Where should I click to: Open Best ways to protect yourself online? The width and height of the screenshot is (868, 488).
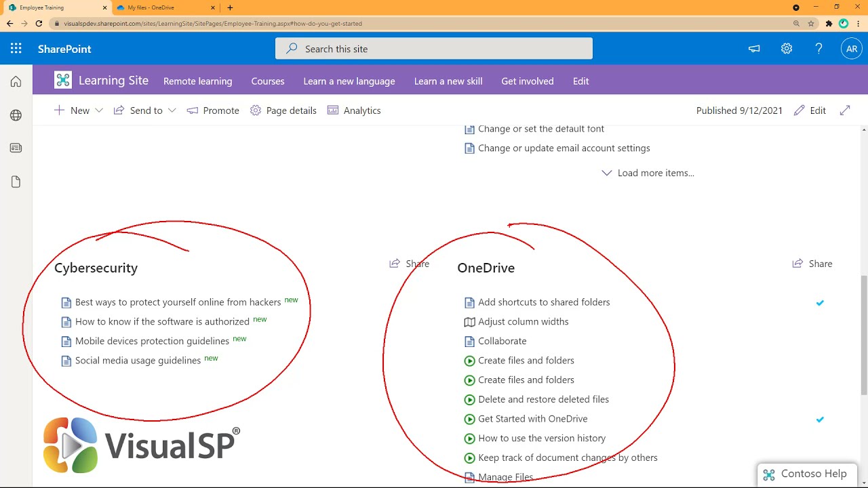pos(178,302)
